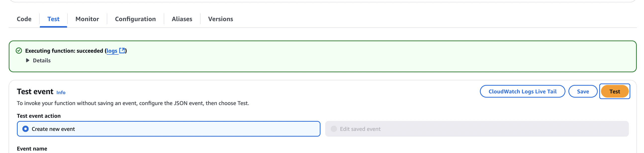This screenshot has height=153, width=644.
Task: Open the Aliases tab
Action: [x=182, y=19]
